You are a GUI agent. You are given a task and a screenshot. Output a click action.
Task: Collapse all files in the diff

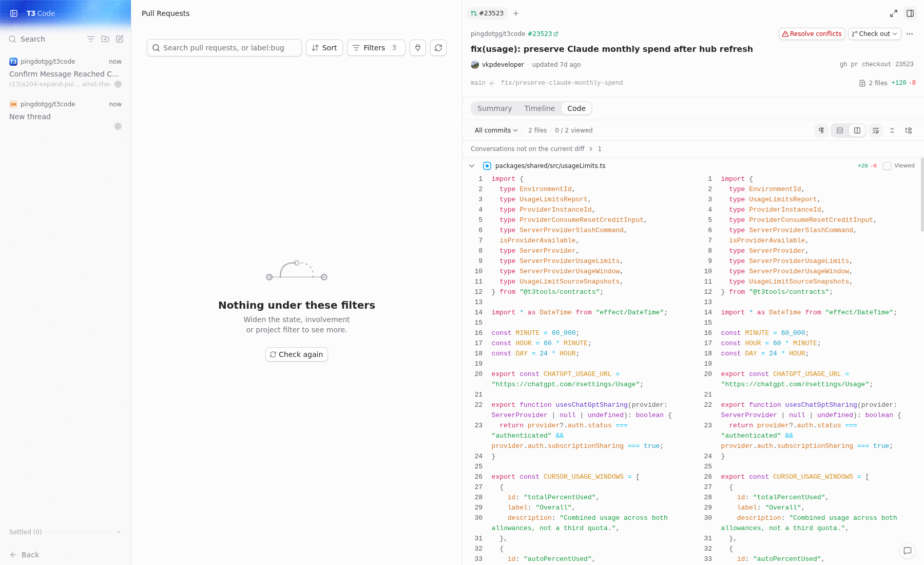click(x=892, y=130)
